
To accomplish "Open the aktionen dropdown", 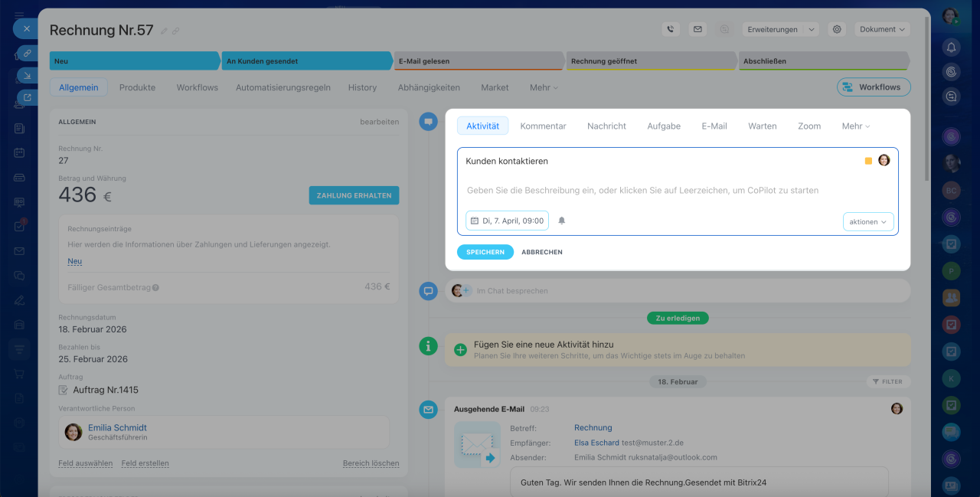I will coord(867,222).
